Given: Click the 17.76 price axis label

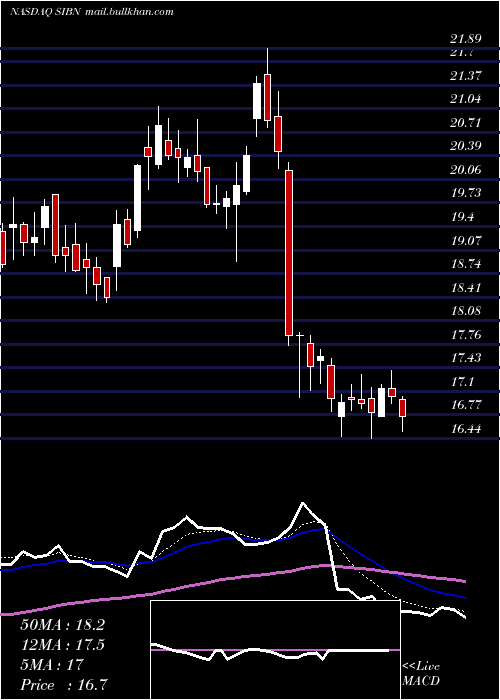Looking at the screenshot, I should coord(466,334).
